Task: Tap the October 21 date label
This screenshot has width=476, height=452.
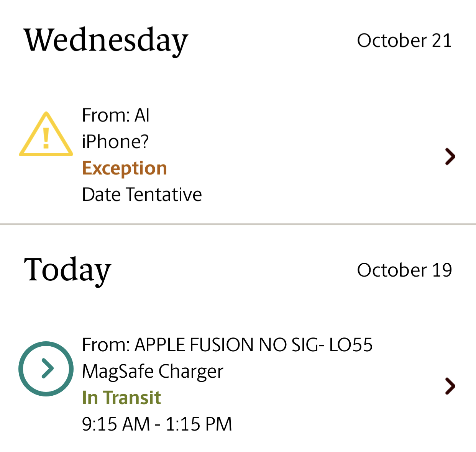Action: [404, 41]
